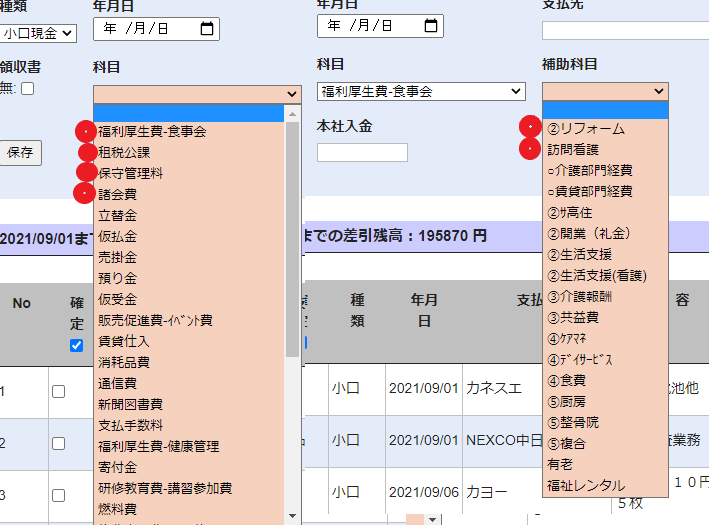
Task: Check the 確定 box for row 1
Action: point(58,392)
